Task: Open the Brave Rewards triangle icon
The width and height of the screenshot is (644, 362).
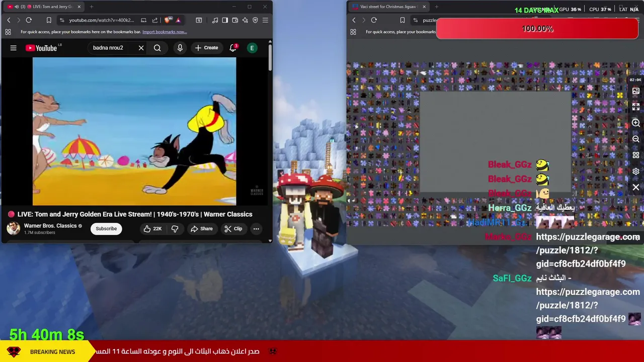Action: coord(178,20)
